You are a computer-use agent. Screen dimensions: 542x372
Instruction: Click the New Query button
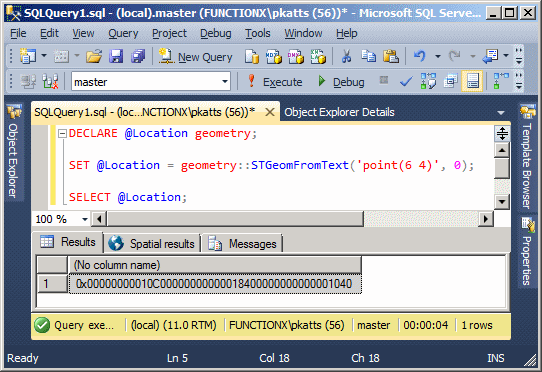[x=195, y=57]
